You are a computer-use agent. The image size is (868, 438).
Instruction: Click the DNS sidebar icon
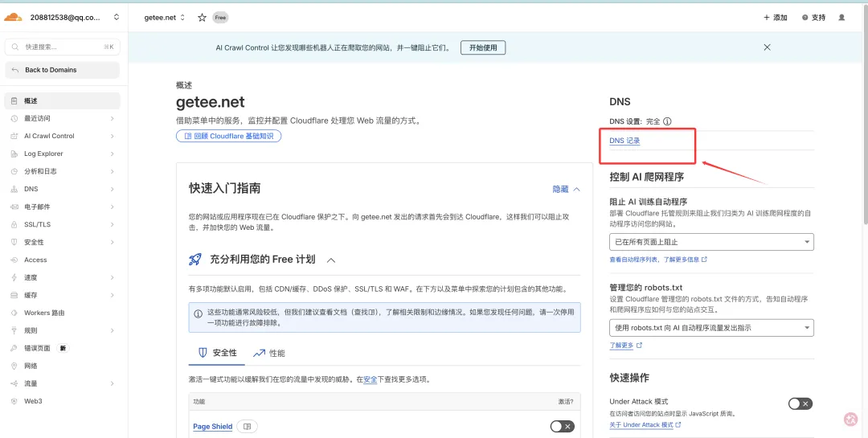[14, 190]
